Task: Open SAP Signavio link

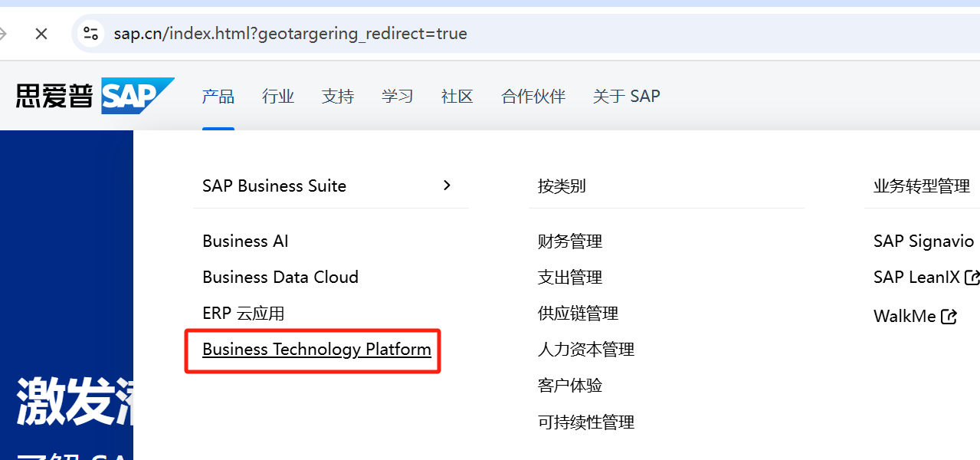Action: (x=923, y=241)
